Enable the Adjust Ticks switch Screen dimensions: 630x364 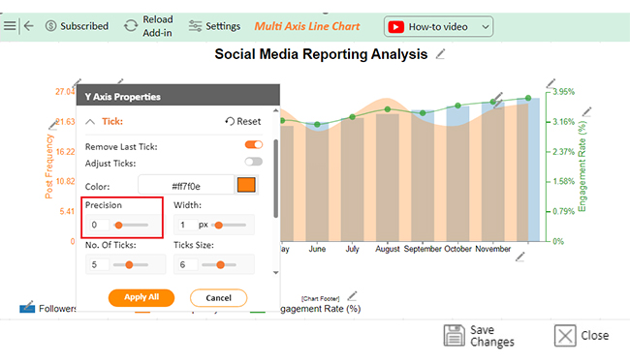[x=254, y=162]
